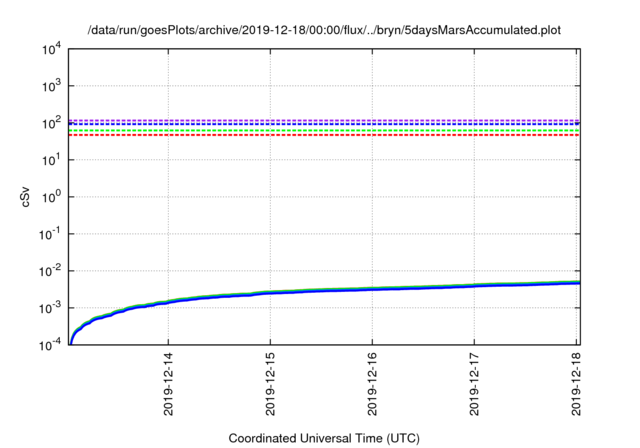Click the Coordinated Universal Time (UTC) axis title
Viewport: 640px width, 448px height.
[x=324, y=438]
